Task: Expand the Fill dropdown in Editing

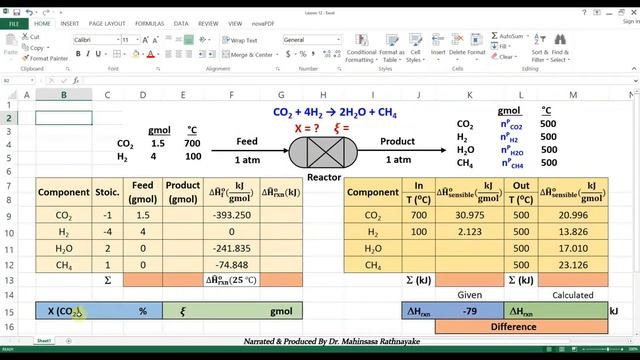Action: point(509,46)
